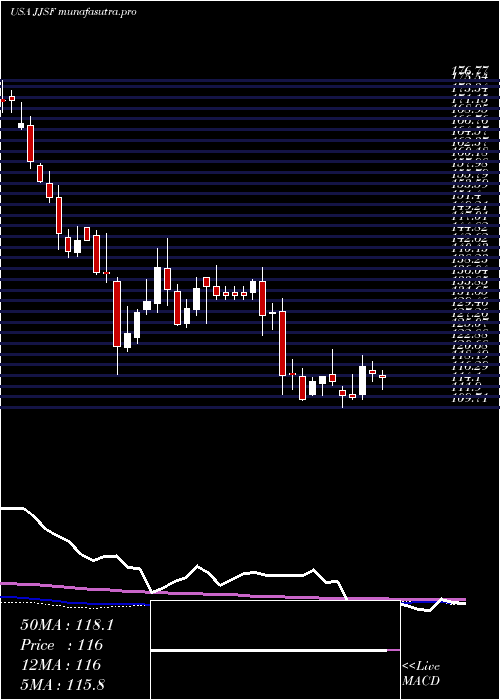Select the '50MA : 118.1' readout
This screenshot has height=700, width=500.
click(x=67, y=625)
